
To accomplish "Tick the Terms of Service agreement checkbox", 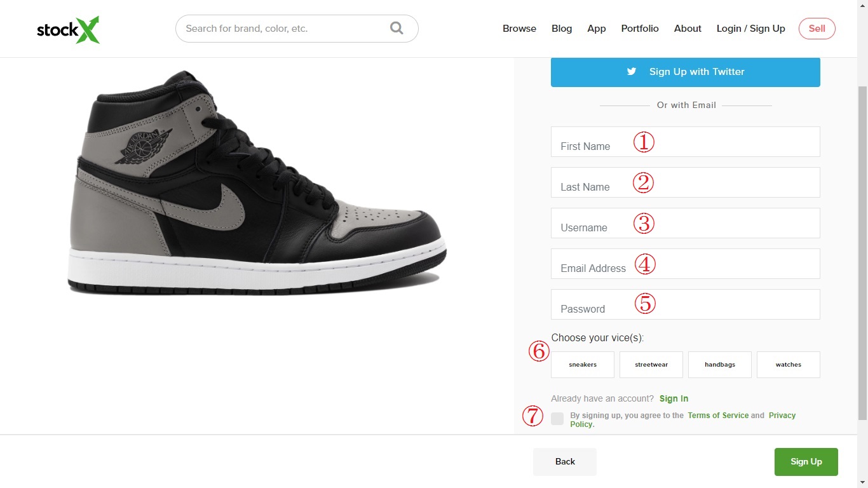I will 557,419.
